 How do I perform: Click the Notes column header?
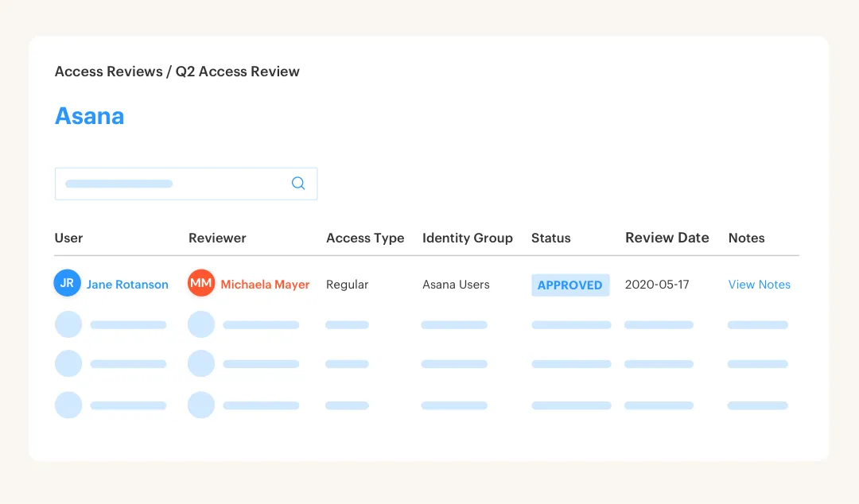[746, 238]
